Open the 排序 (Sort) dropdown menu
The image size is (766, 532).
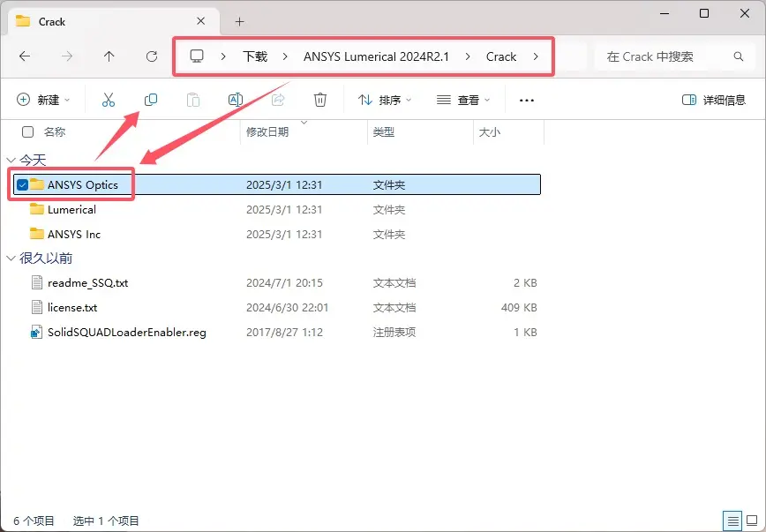click(x=385, y=100)
